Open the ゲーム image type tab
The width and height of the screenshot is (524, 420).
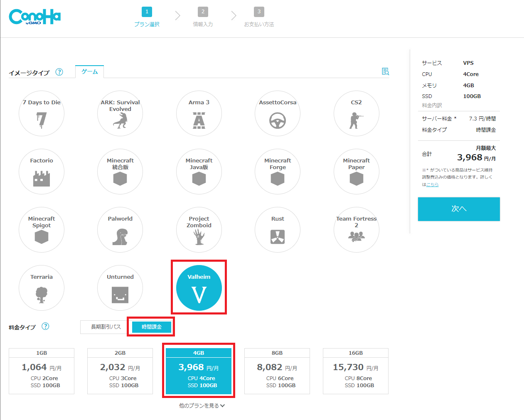(90, 71)
